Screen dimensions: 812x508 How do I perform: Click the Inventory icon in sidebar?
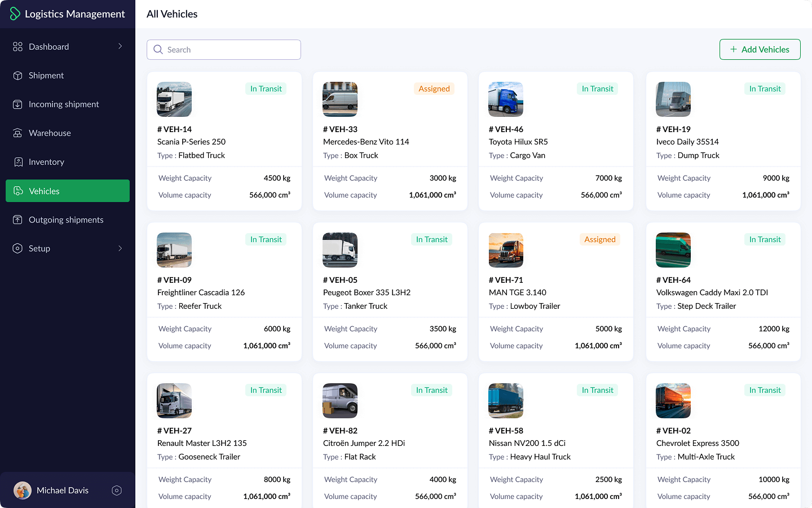coord(18,162)
